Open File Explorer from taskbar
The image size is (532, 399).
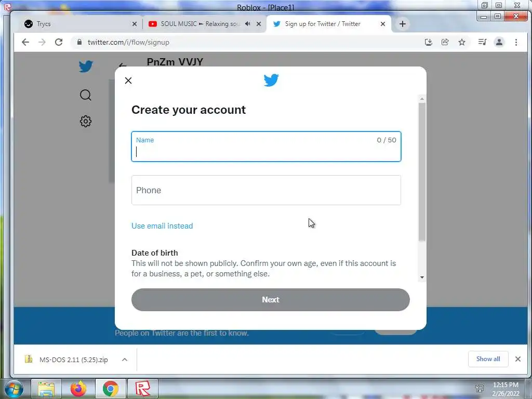pos(46,389)
